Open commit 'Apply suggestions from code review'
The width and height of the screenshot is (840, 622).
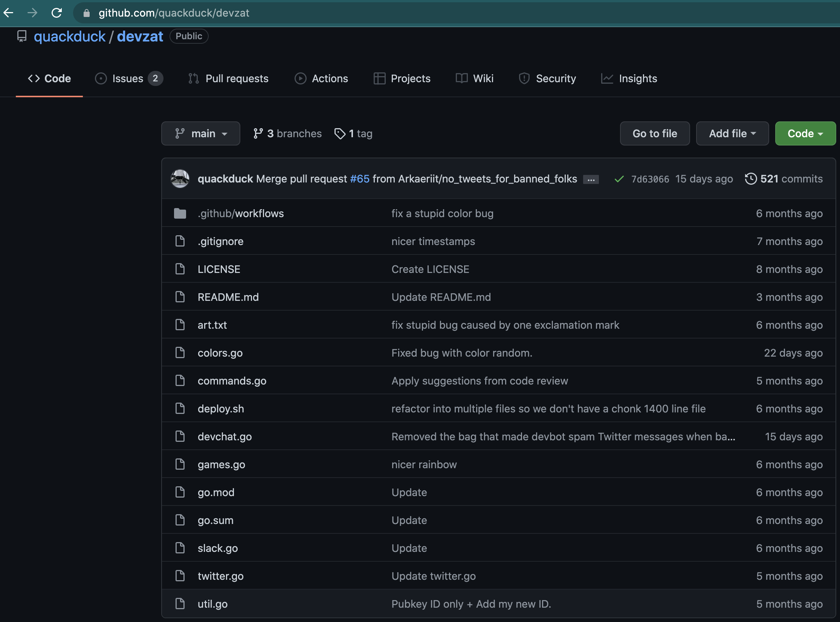[x=480, y=381]
